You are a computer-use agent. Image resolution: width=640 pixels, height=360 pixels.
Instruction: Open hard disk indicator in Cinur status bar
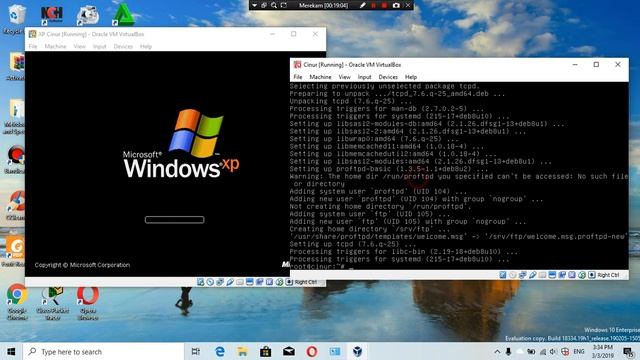coord(503,275)
